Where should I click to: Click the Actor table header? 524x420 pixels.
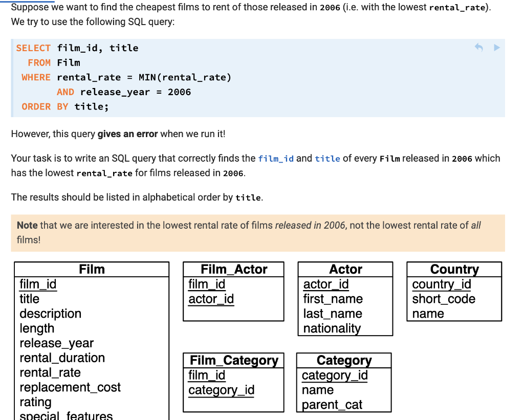click(345, 269)
